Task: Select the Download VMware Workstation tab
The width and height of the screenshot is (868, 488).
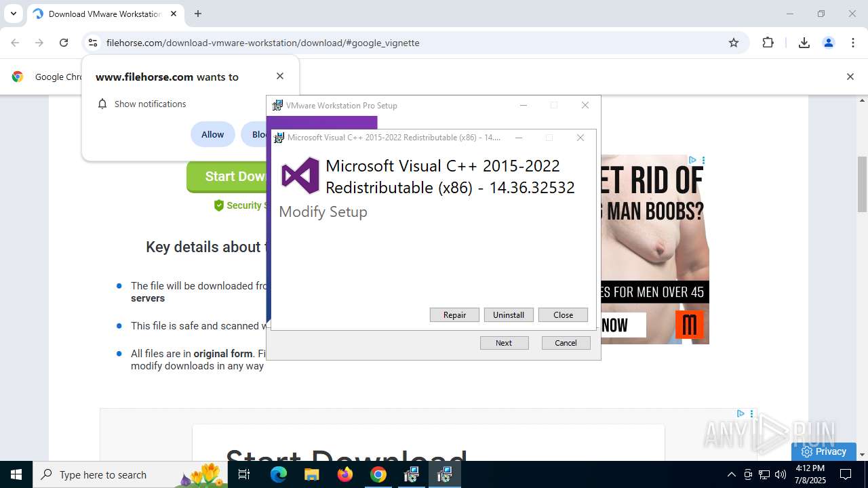Action: click(x=105, y=14)
